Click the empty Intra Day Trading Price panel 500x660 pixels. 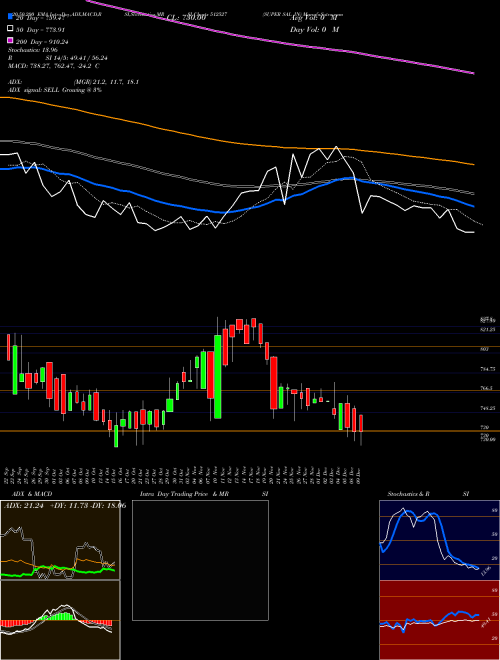[x=200, y=560]
